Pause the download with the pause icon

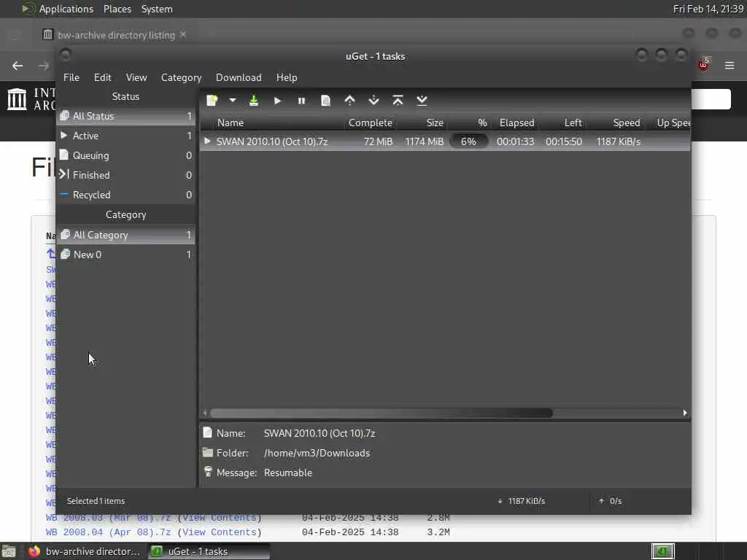coord(301,101)
